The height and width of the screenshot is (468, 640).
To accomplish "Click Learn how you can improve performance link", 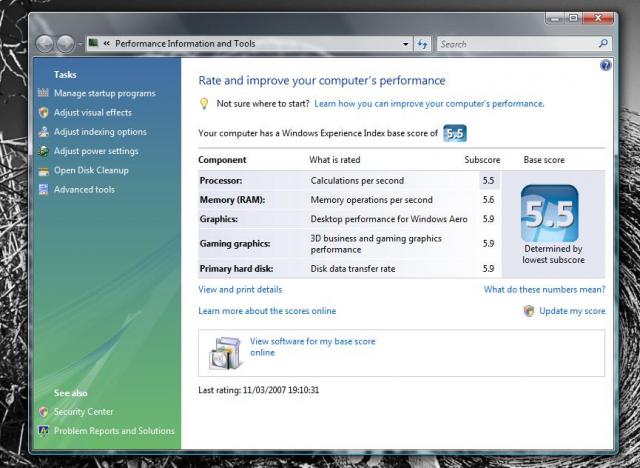I will click(x=429, y=104).
